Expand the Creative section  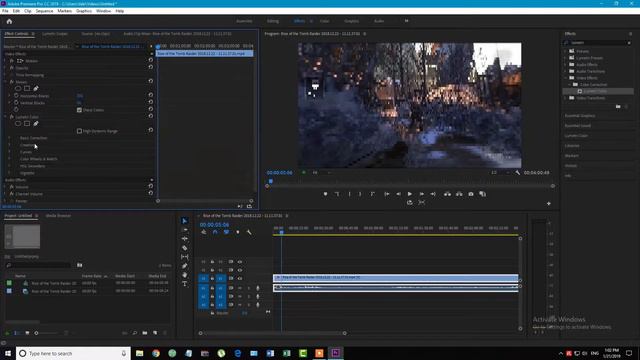coord(10,145)
